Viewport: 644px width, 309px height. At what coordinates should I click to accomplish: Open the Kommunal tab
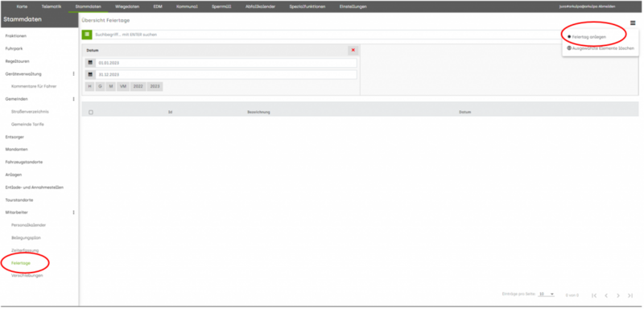tap(187, 6)
